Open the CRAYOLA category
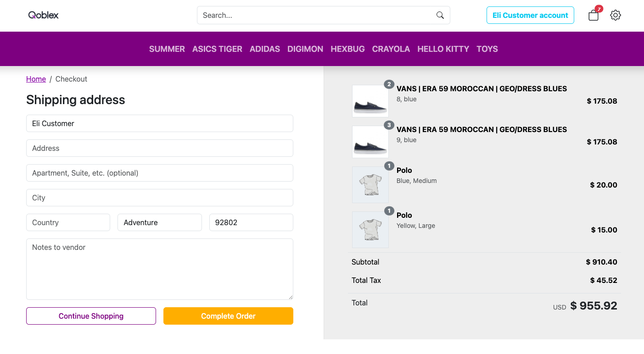Image resolution: width=644 pixels, height=354 pixels. tap(391, 49)
